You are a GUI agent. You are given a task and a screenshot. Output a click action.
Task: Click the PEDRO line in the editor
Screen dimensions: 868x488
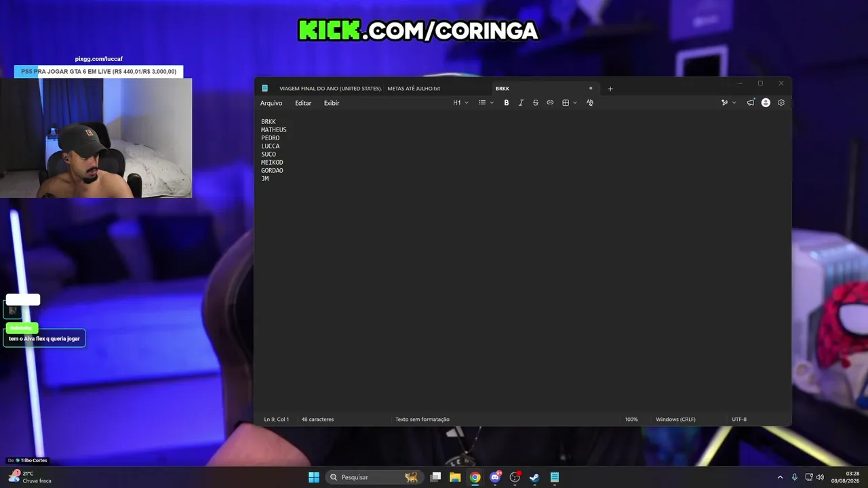[271, 138]
